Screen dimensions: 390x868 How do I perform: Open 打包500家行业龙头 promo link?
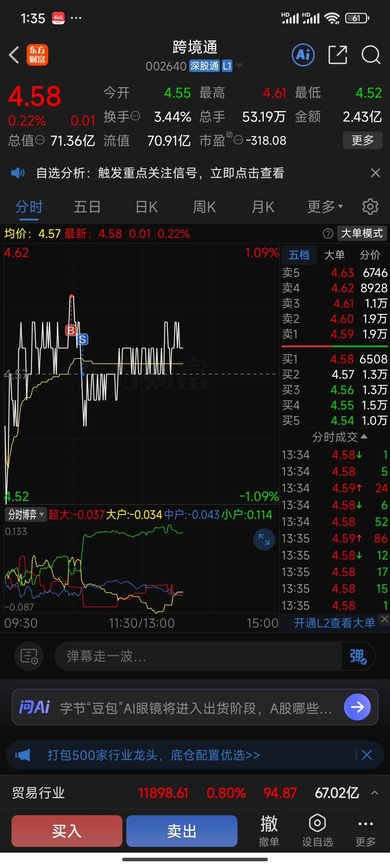point(153,755)
